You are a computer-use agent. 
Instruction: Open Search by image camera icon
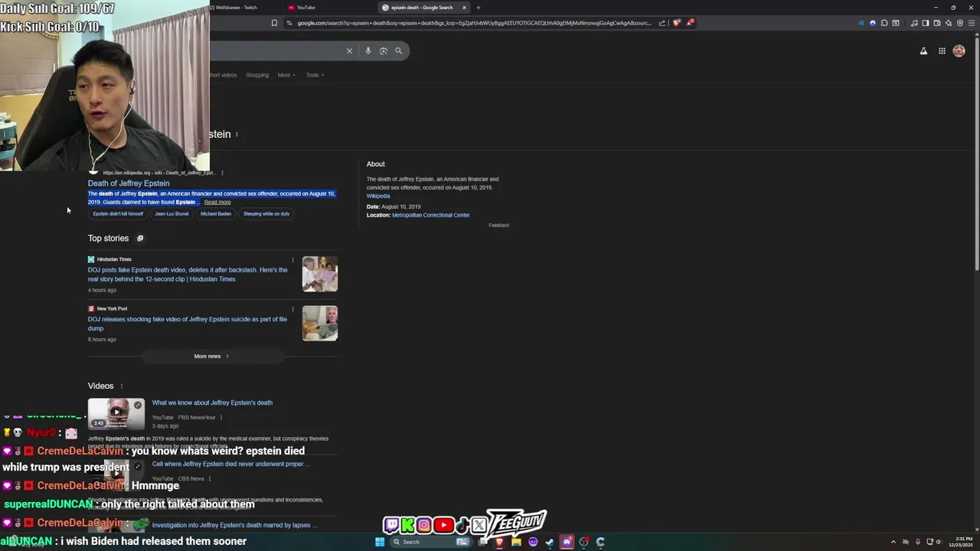pos(384,51)
